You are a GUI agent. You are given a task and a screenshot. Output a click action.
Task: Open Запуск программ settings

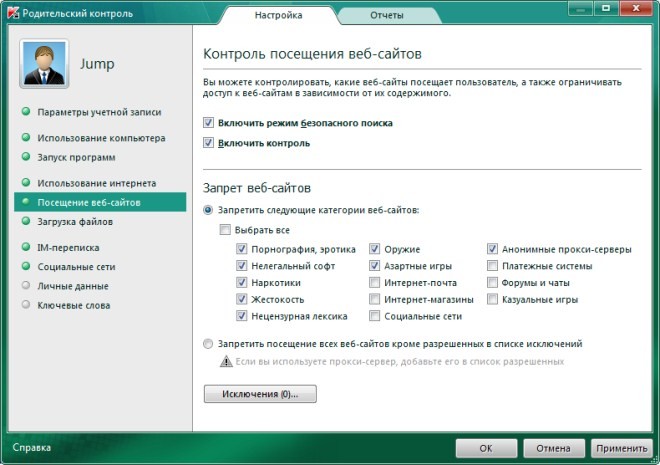pos(76,157)
